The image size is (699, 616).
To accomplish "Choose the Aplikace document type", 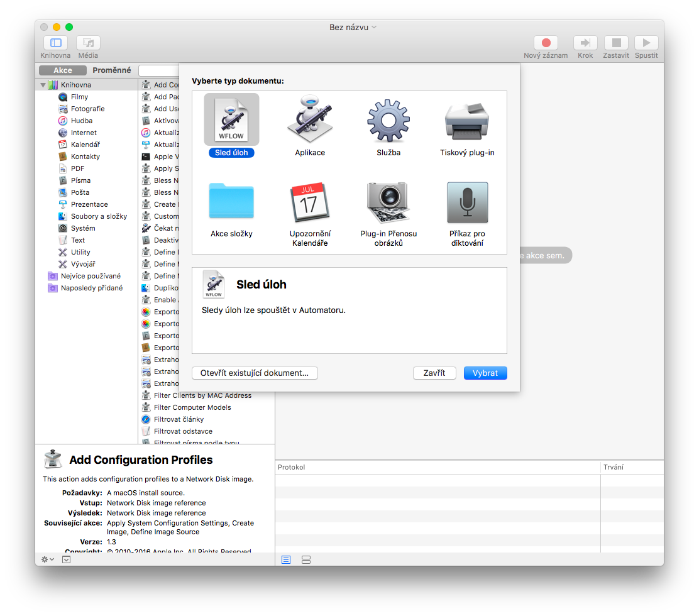I will pyautogui.click(x=310, y=125).
